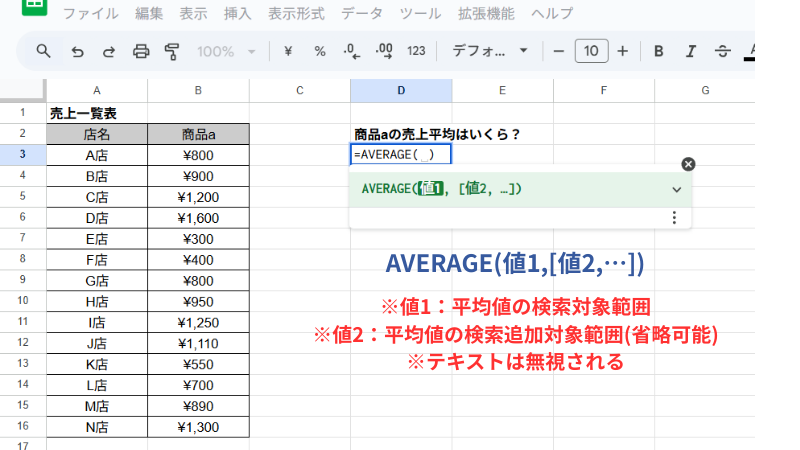Format as percent
Image resolution: width=800 pixels, height=450 pixels.
point(320,51)
